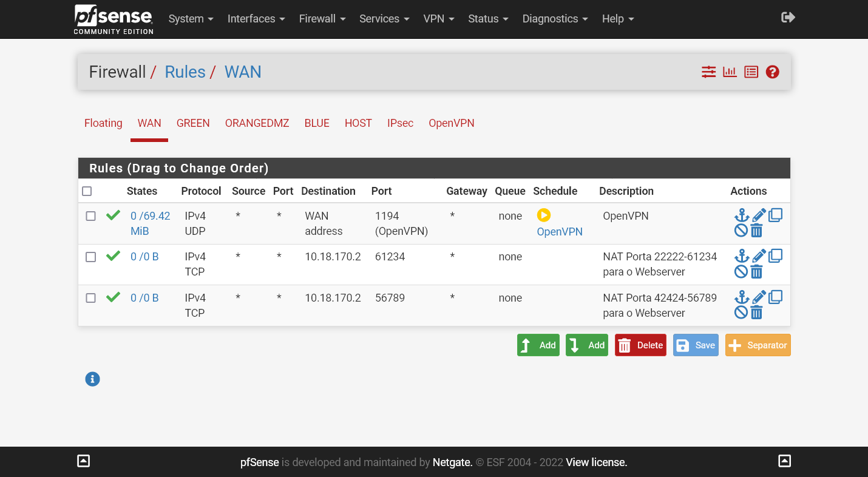This screenshot has height=477, width=868.
Task: Copy the port 61234 rule
Action: click(775, 256)
